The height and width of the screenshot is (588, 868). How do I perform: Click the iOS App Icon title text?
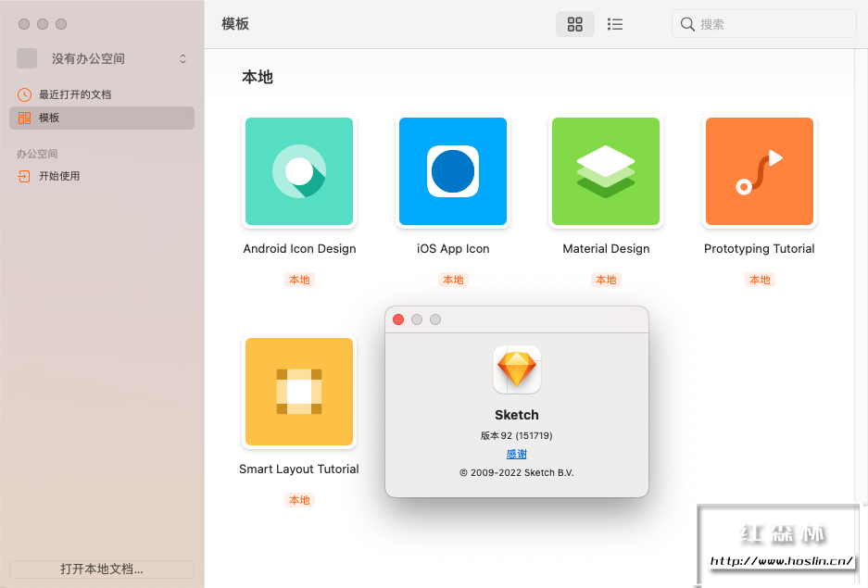pos(453,249)
